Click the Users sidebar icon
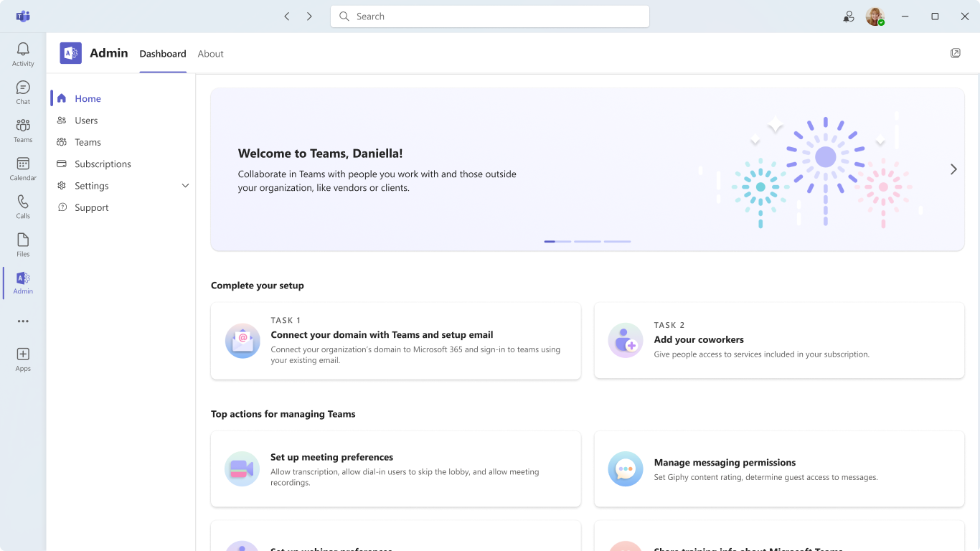The height and width of the screenshot is (551, 980). (x=62, y=121)
